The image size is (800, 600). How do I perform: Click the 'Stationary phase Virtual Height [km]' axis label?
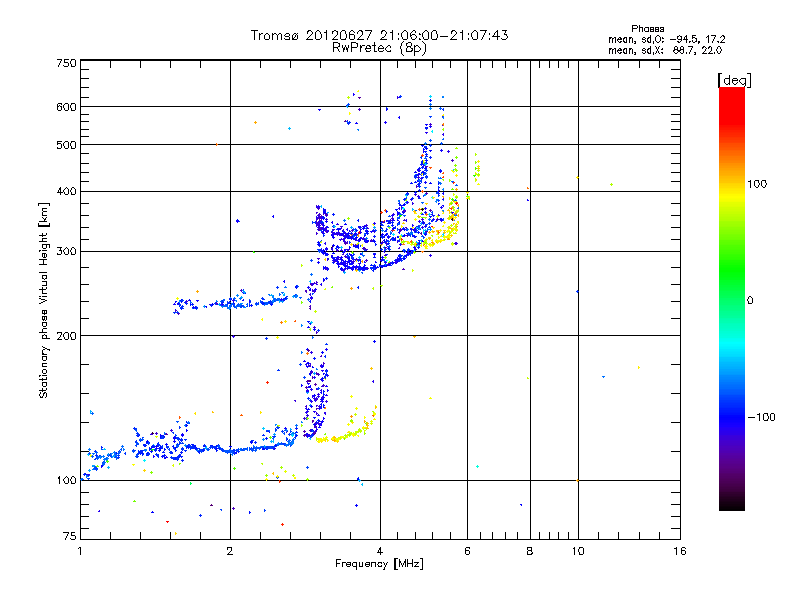coord(44,301)
